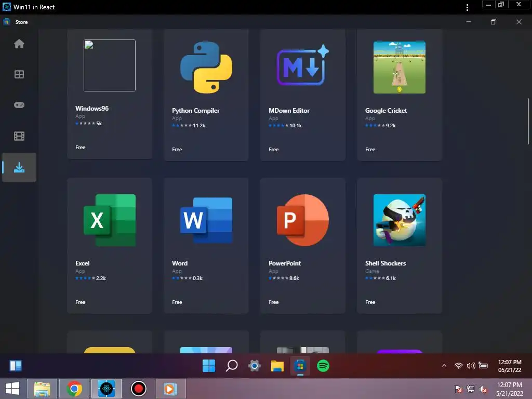This screenshot has width=532, height=399.
Task: Click Free price on Excel card
Action: [81, 302]
